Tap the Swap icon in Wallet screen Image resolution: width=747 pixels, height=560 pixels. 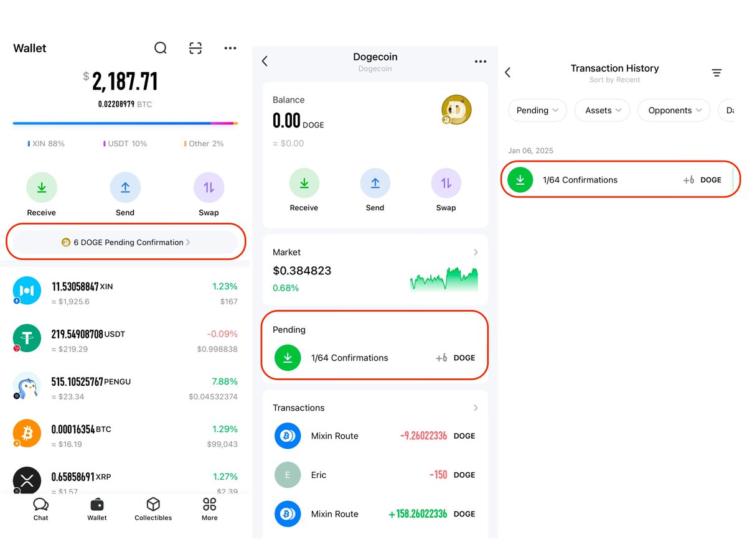[209, 187]
